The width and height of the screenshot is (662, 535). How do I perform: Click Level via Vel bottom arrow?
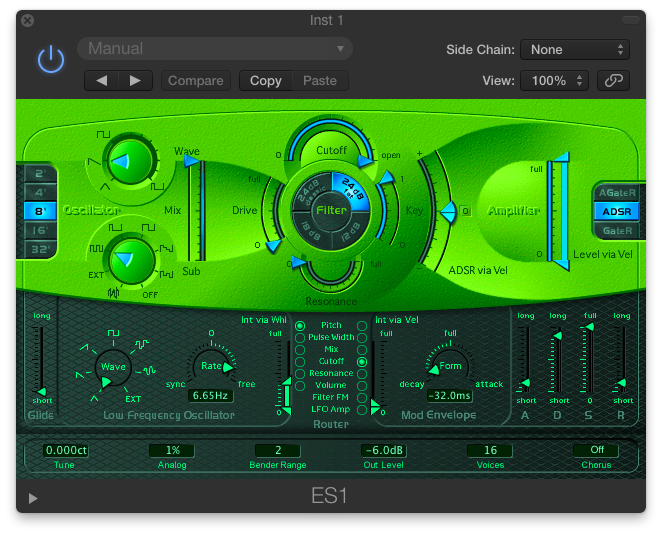[x=561, y=265]
